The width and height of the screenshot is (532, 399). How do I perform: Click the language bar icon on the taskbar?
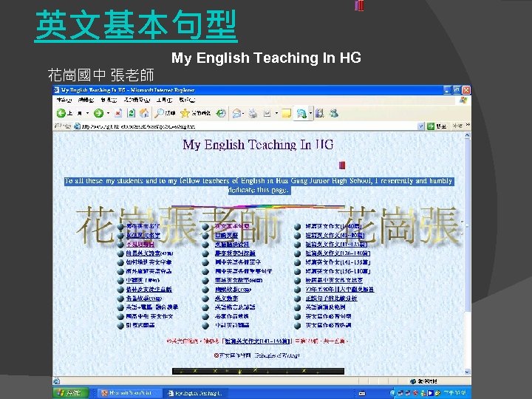(x=362, y=393)
